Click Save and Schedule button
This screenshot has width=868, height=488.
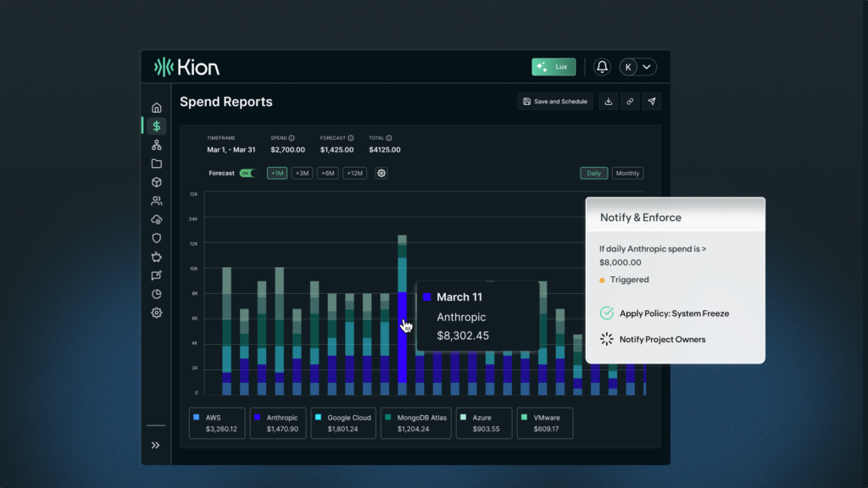click(555, 102)
